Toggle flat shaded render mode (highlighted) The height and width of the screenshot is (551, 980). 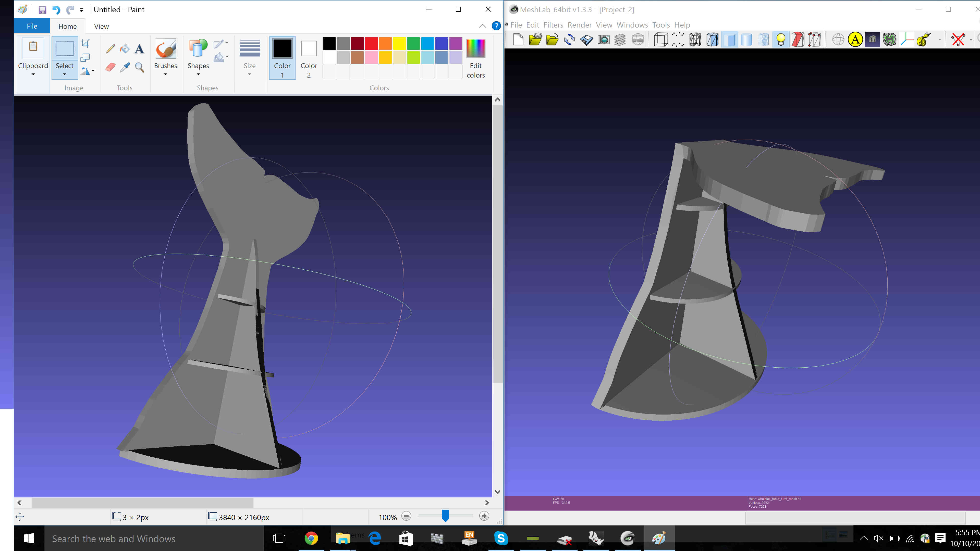729,39
